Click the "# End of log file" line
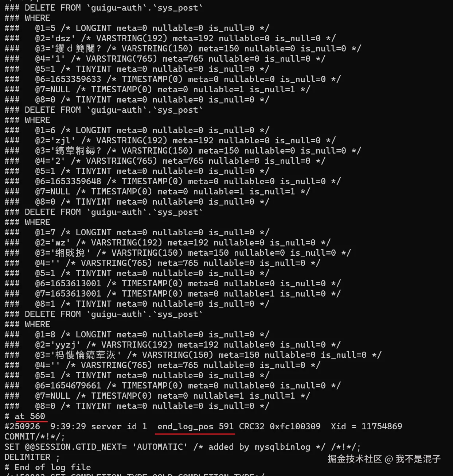This screenshot has height=476, width=453. pyautogui.click(x=48, y=467)
